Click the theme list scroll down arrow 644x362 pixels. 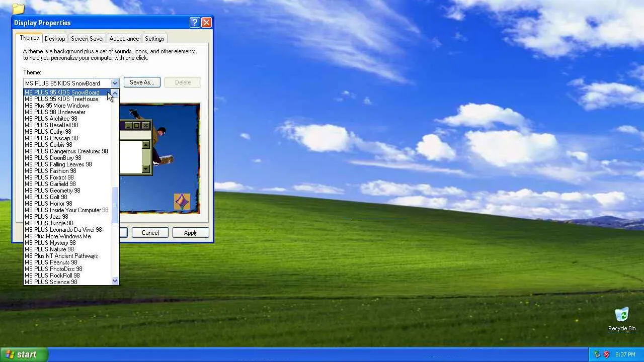[115, 281]
